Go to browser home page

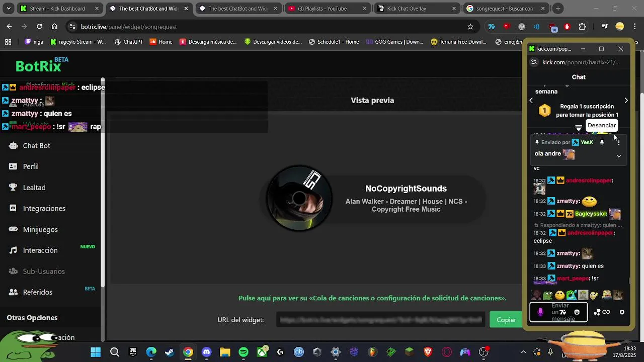54,27
